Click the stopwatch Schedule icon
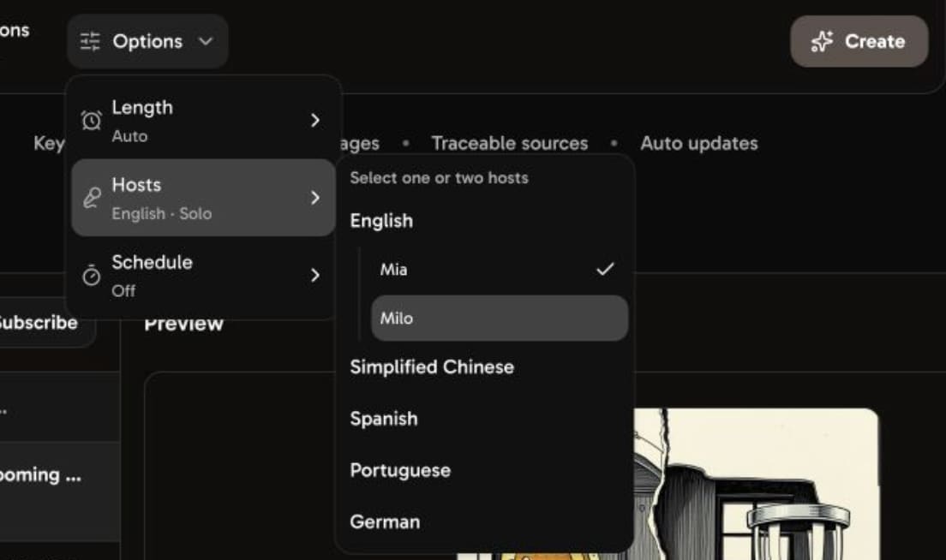 pyautogui.click(x=92, y=276)
